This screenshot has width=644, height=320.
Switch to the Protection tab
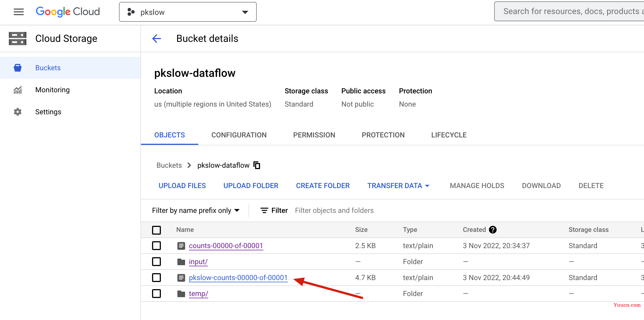click(383, 135)
